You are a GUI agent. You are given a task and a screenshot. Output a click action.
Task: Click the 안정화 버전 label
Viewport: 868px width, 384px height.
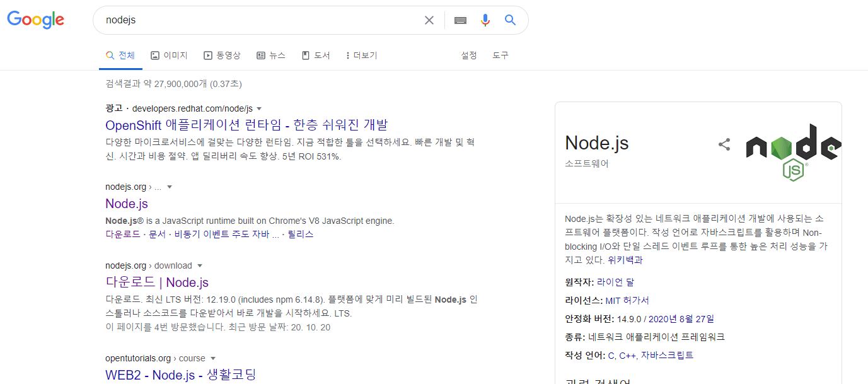pyautogui.click(x=589, y=318)
